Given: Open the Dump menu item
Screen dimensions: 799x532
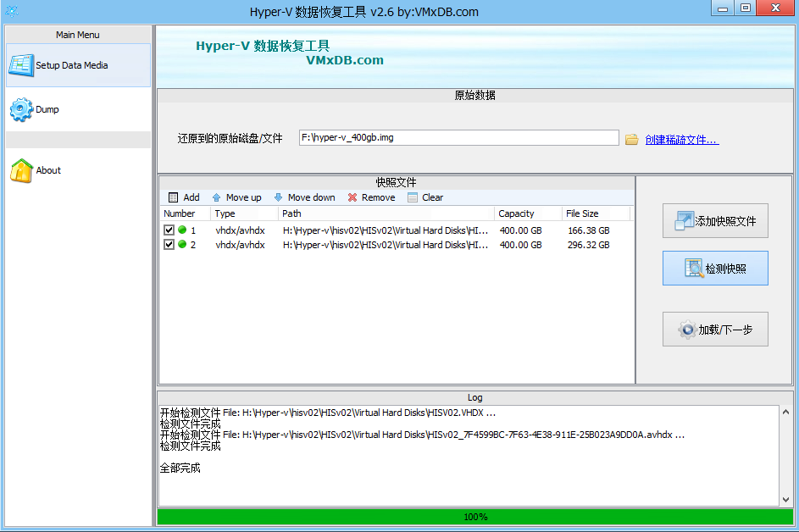Looking at the screenshot, I should [x=79, y=109].
